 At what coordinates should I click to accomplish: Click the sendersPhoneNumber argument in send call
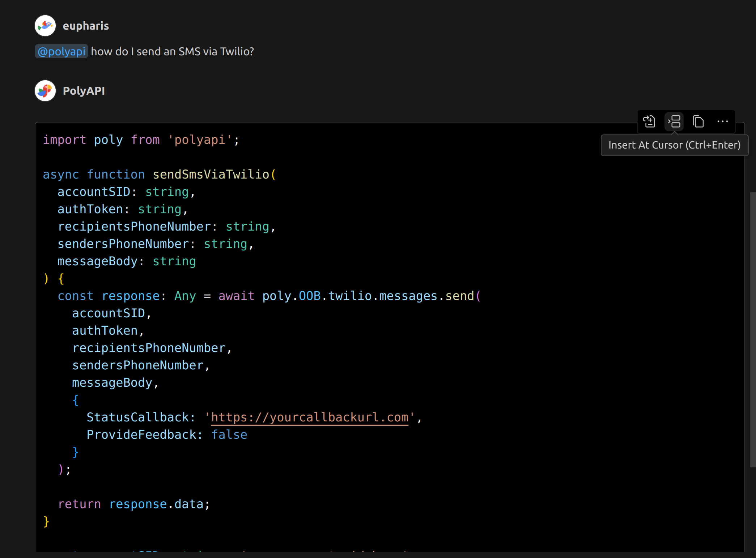pos(138,365)
